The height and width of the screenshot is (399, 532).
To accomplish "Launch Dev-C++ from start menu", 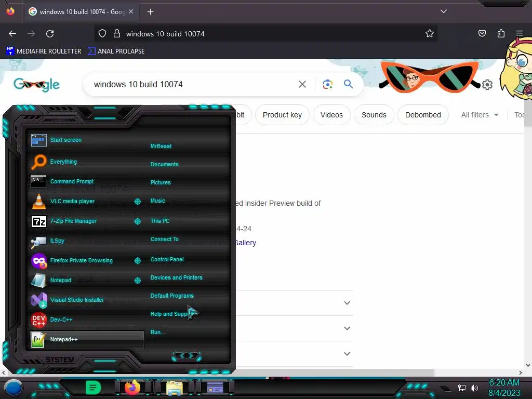I will pyautogui.click(x=87, y=320).
